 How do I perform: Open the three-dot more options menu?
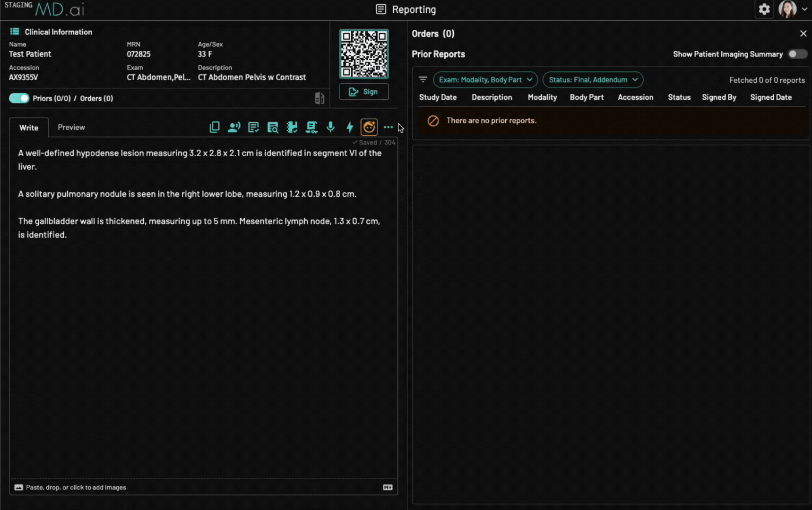pyautogui.click(x=389, y=127)
